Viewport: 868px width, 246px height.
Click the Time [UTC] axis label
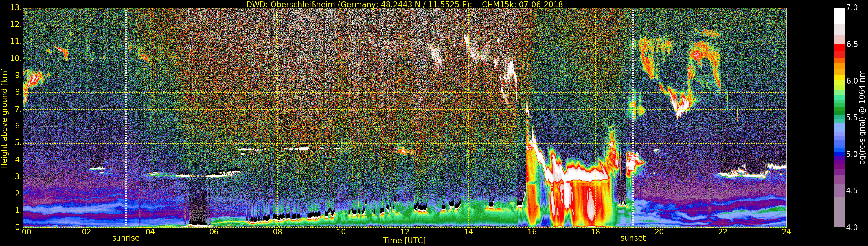[x=404, y=241]
